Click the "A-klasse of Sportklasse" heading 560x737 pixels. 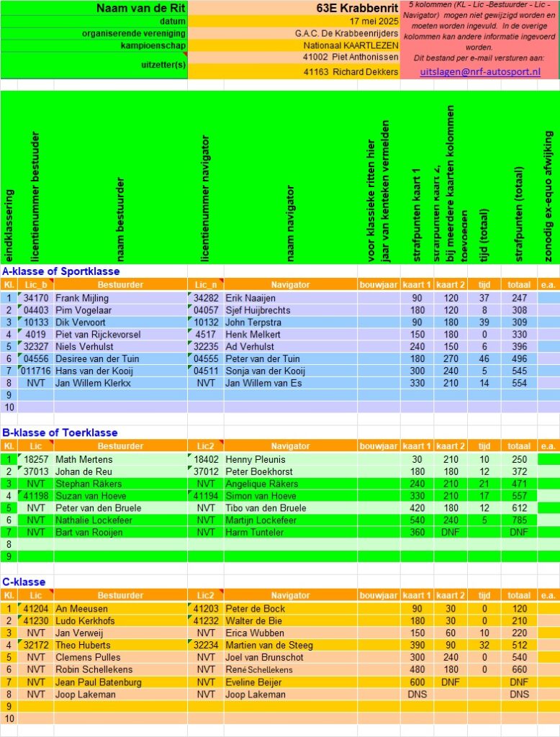pyautogui.click(x=61, y=271)
